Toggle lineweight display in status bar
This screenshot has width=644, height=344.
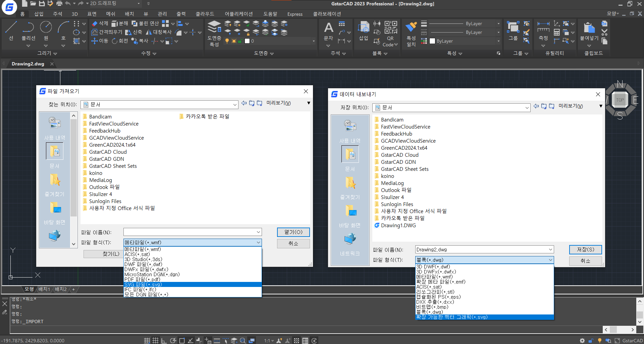[x=217, y=340]
